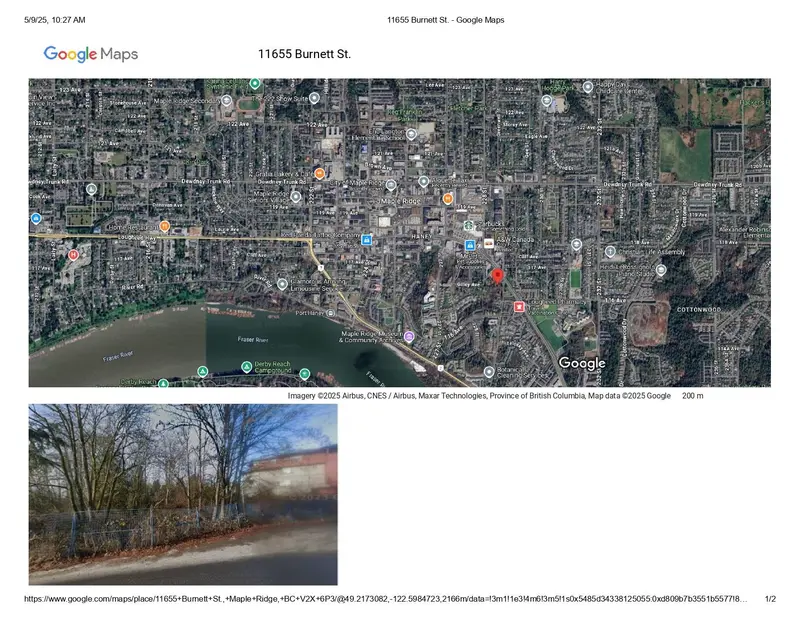Click the orange Grafia Bakery & Cafe marker
This screenshot has height=618, width=800.
coord(318,173)
